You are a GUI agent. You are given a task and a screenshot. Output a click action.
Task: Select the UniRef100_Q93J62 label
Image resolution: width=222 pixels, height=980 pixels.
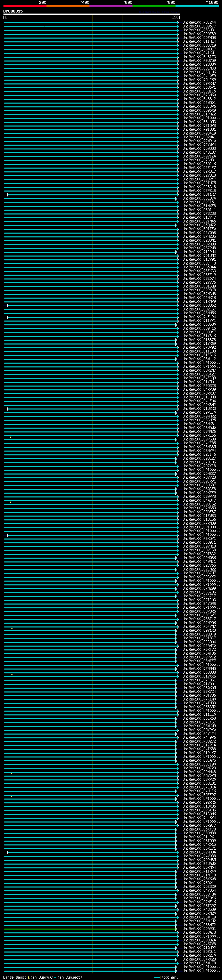[199, 504]
